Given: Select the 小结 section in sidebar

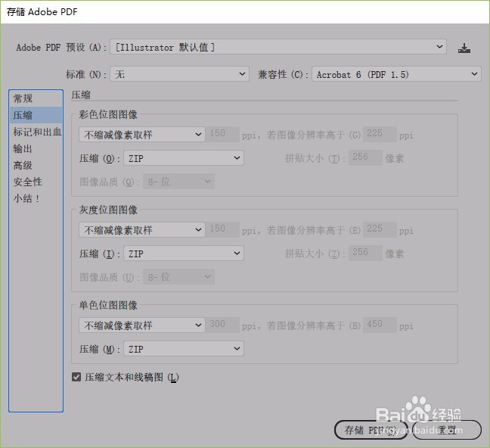Looking at the screenshot, I should pos(36,198).
